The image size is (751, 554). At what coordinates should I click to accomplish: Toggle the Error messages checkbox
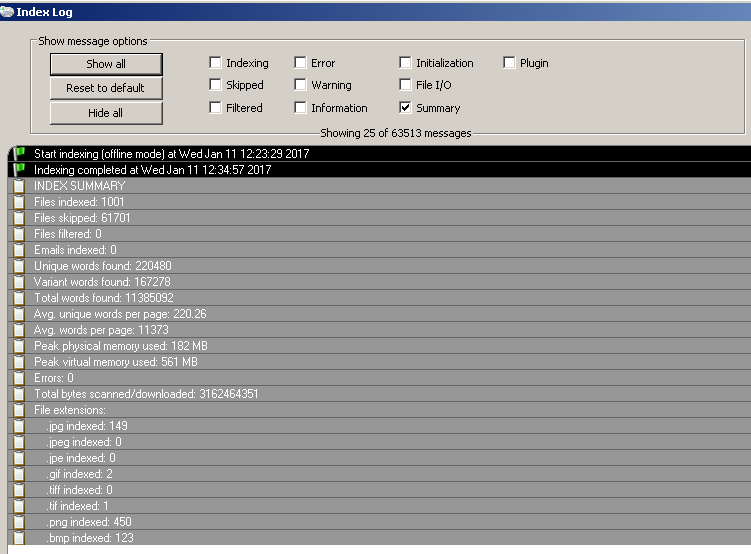[x=300, y=63]
